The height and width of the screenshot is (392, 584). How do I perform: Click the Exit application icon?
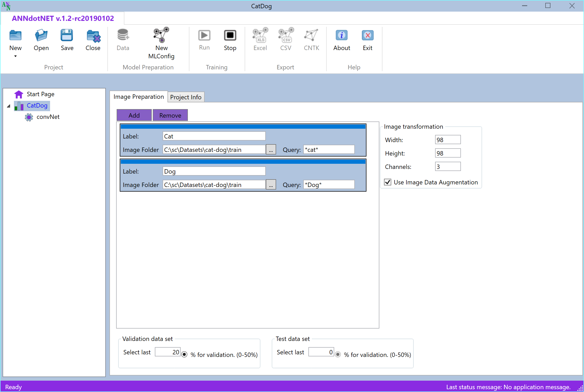point(367,36)
